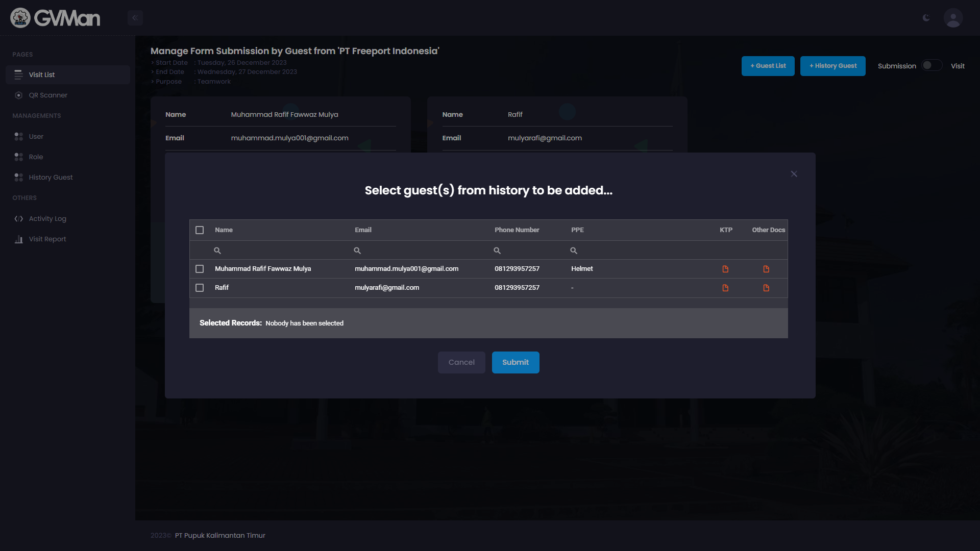Click PT Pupuk Kalimantan Timur footer text
Image resolution: width=980 pixels, height=551 pixels.
coord(220,536)
